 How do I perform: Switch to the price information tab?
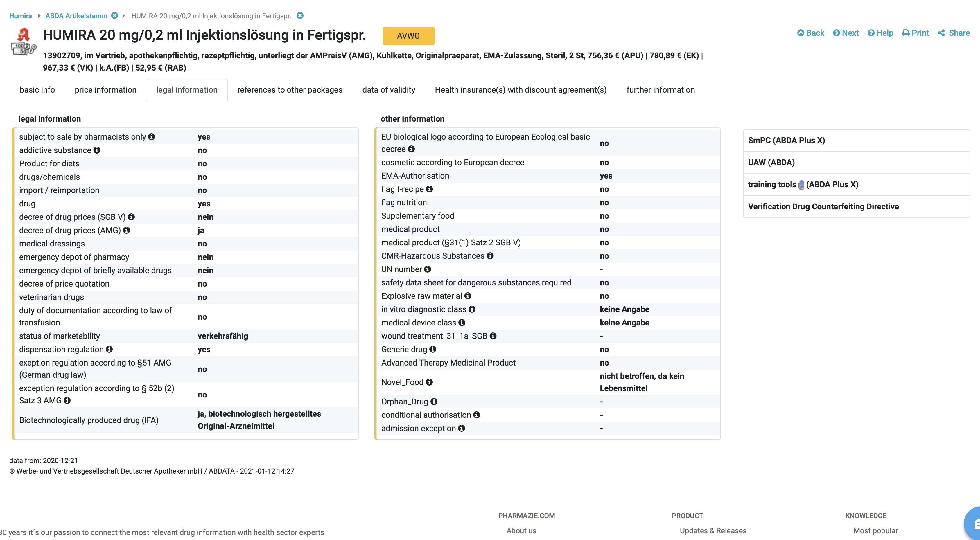[105, 90]
